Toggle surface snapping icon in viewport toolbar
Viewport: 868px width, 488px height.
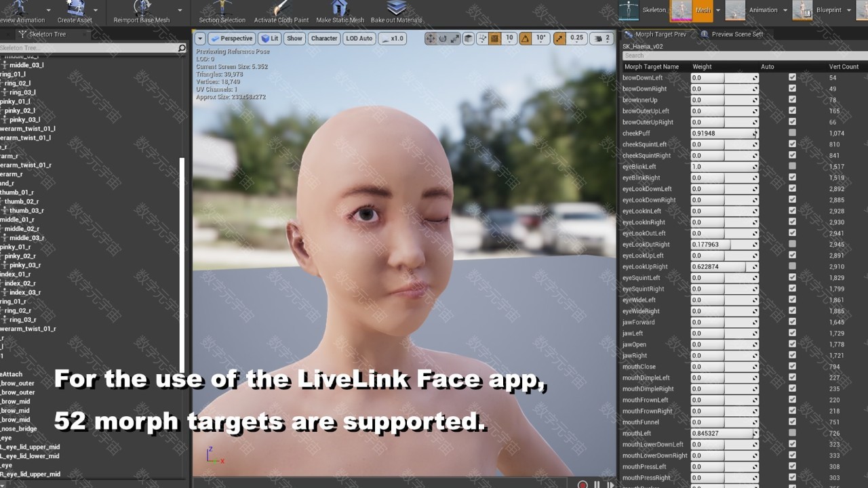(484, 39)
